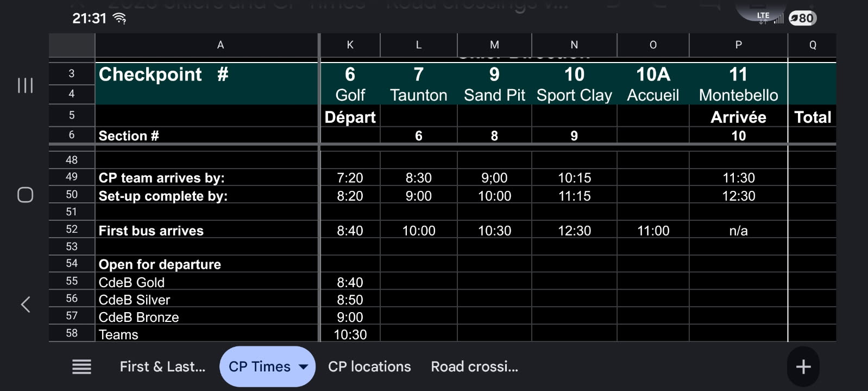Select the select-all corner cell
Screen dimensions: 868x391
(72, 45)
